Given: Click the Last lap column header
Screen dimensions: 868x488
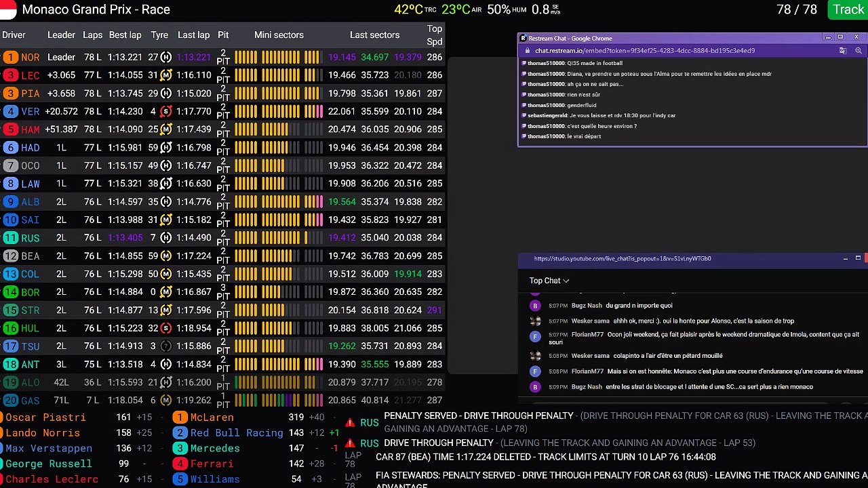Looking at the screenshot, I should pyautogui.click(x=193, y=35).
